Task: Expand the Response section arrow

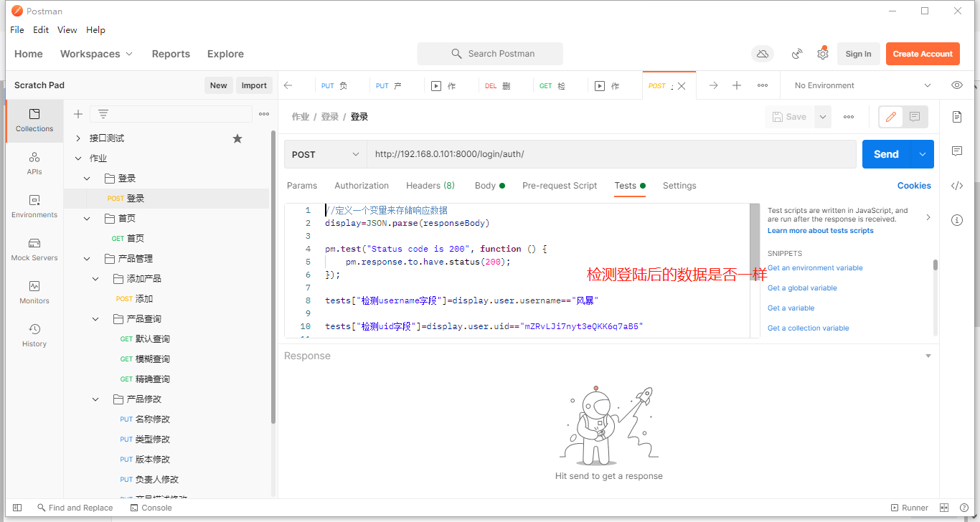Action: (928, 356)
